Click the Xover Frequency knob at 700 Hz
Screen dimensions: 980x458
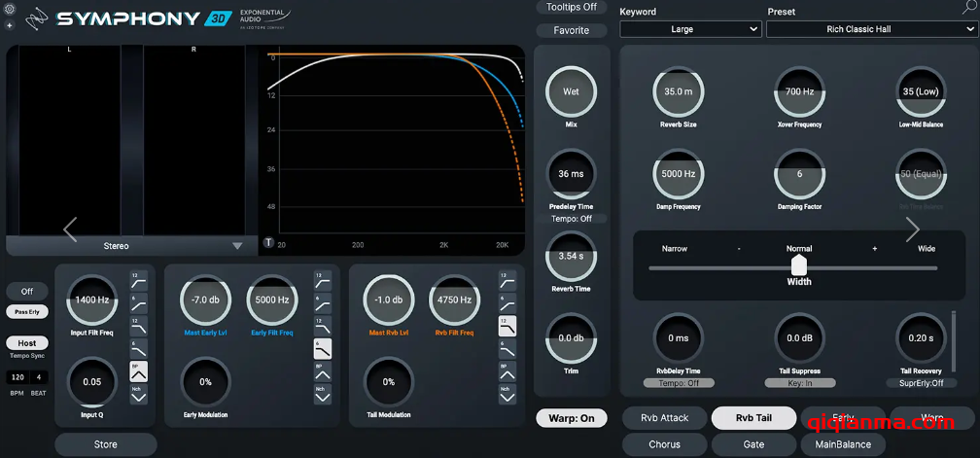[x=799, y=91]
